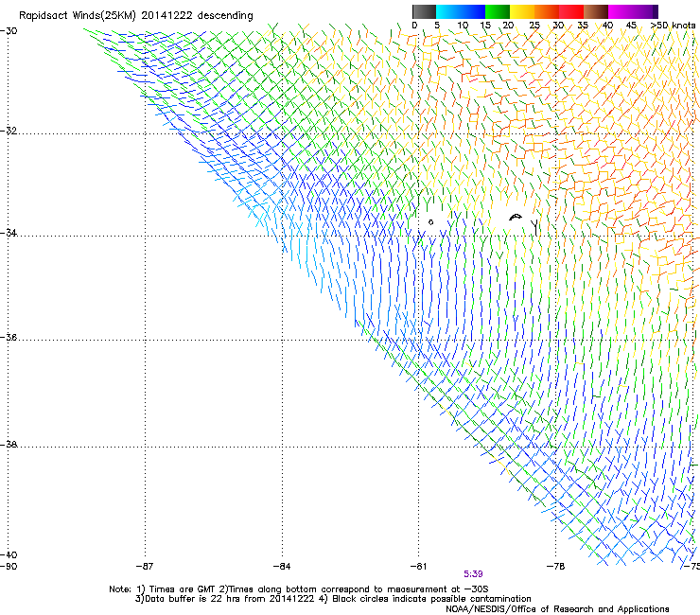Click the gray 0-5 knots legend color block
The width and height of the screenshot is (700, 615).
click(424, 11)
